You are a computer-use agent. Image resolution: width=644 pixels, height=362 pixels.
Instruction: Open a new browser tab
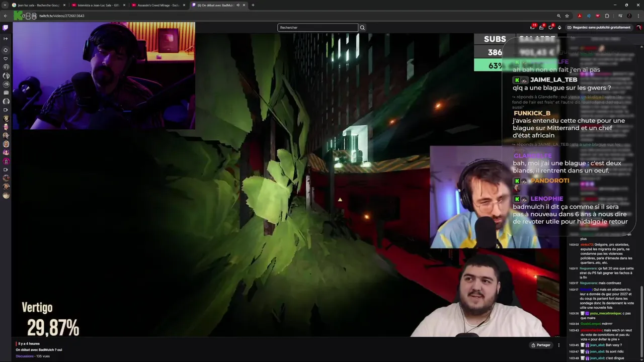[253, 5]
